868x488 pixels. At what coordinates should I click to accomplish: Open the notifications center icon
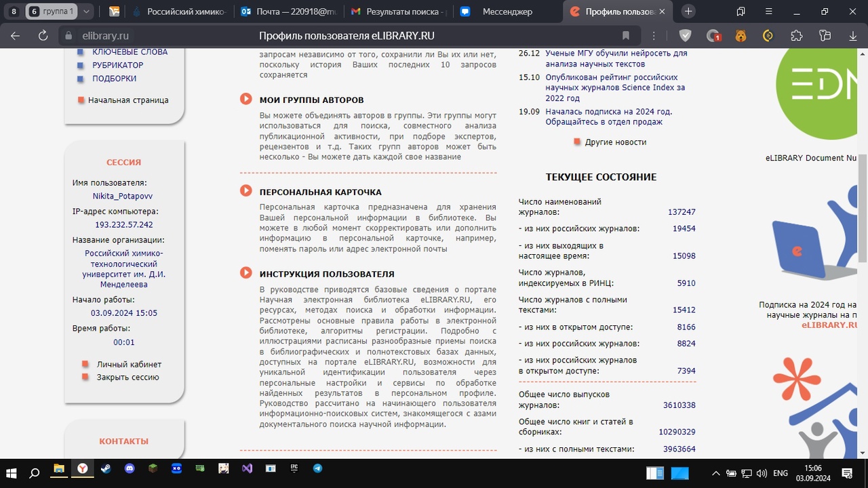coord(847,472)
